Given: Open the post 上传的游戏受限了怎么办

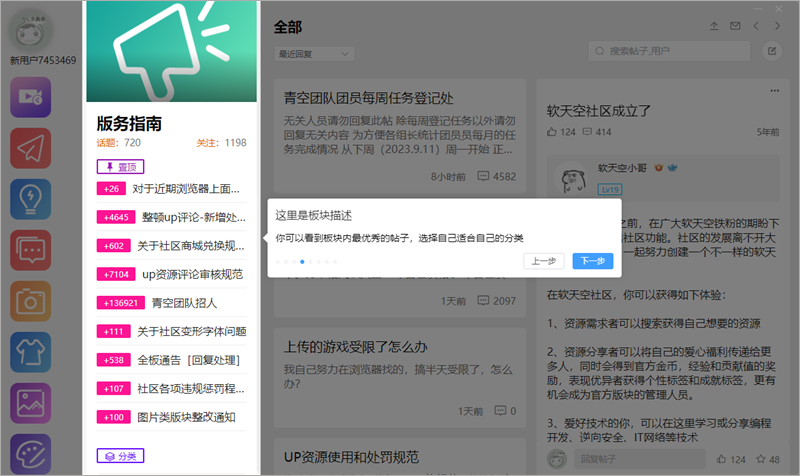Looking at the screenshot, I should (x=356, y=347).
